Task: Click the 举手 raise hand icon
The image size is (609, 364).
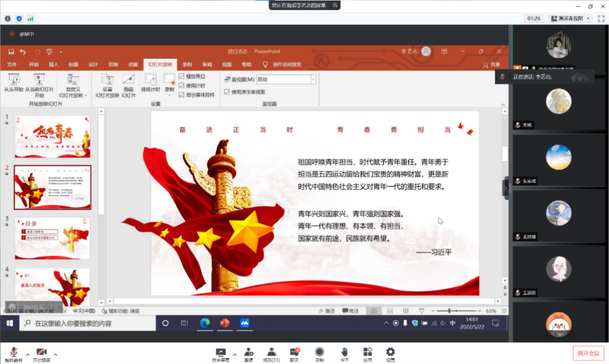Action: tap(344, 352)
